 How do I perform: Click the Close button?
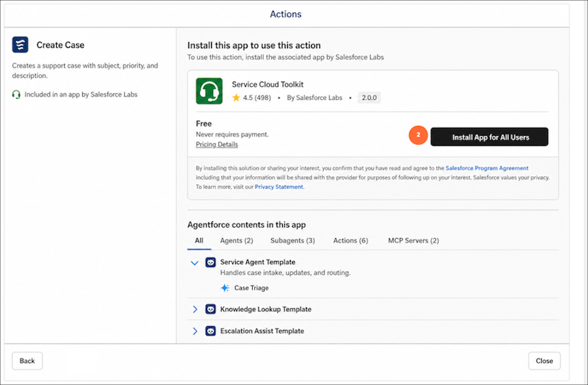[544, 361]
